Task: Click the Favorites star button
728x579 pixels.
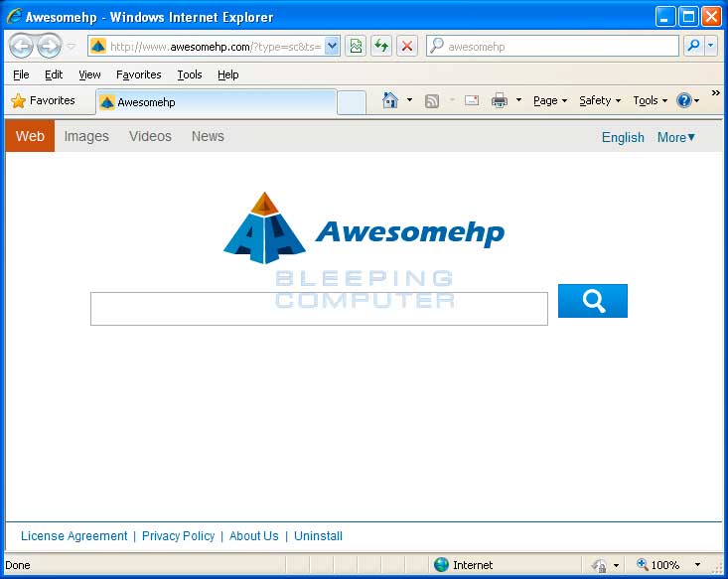Action: [43, 100]
